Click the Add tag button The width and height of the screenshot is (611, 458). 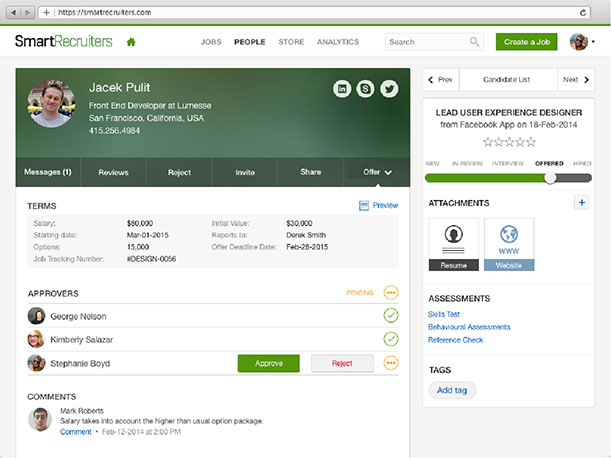452,390
